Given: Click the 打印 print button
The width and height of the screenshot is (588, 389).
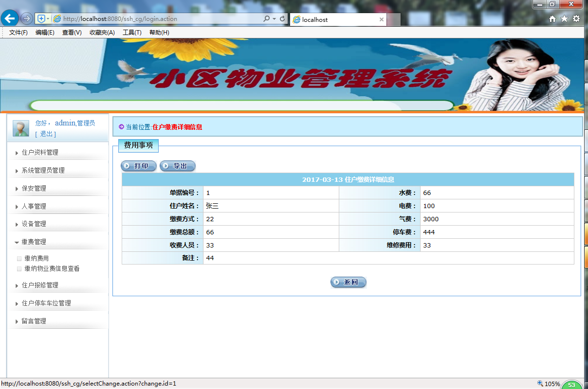Looking at the screenshot, I should click(139, 166).
